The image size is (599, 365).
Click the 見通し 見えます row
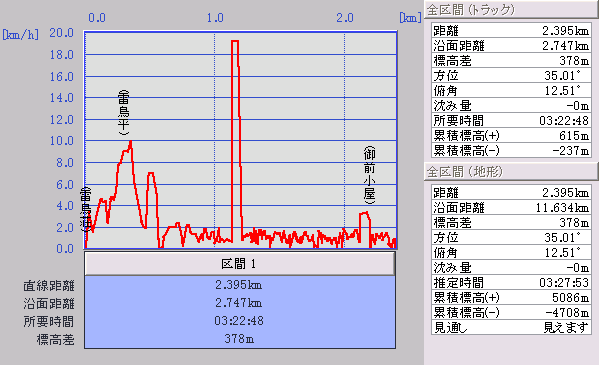(511, 328)
